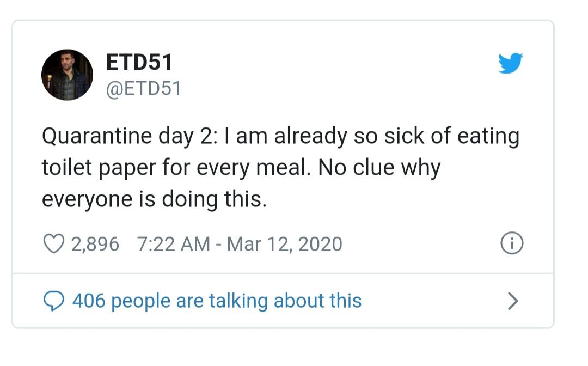Click the blue Twitter bird logo
588x366 pixels.
pyautogui.click(x=510, y=63)
